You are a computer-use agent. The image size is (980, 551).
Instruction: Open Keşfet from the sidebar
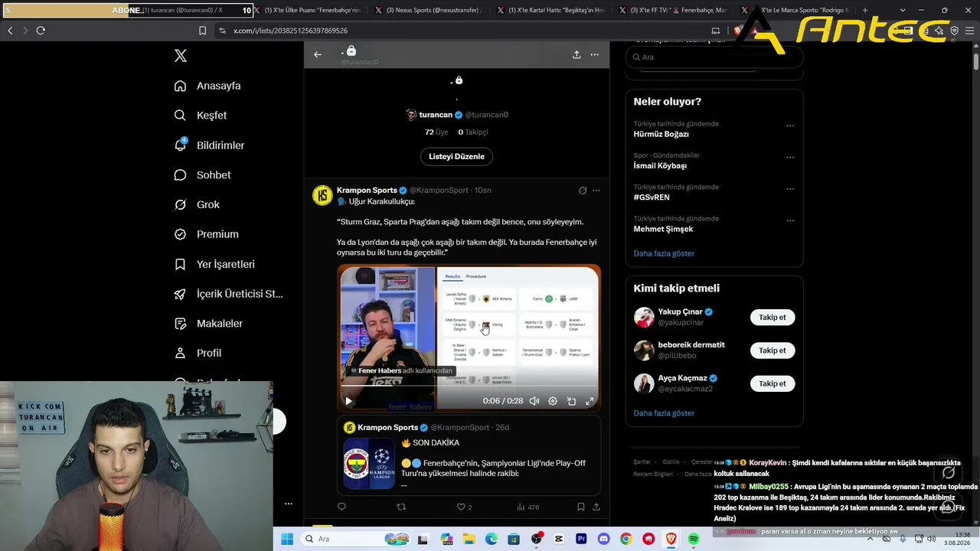pos(201,116)
